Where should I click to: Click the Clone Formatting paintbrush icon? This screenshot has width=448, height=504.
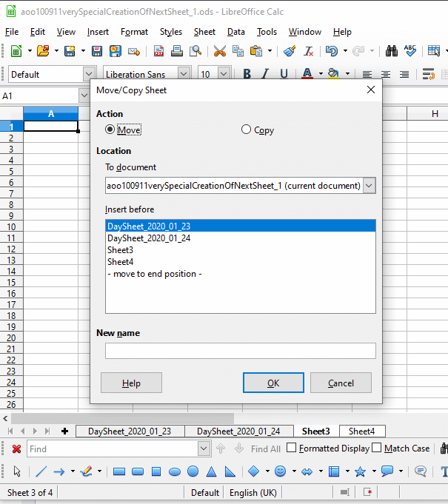point(290,51)
